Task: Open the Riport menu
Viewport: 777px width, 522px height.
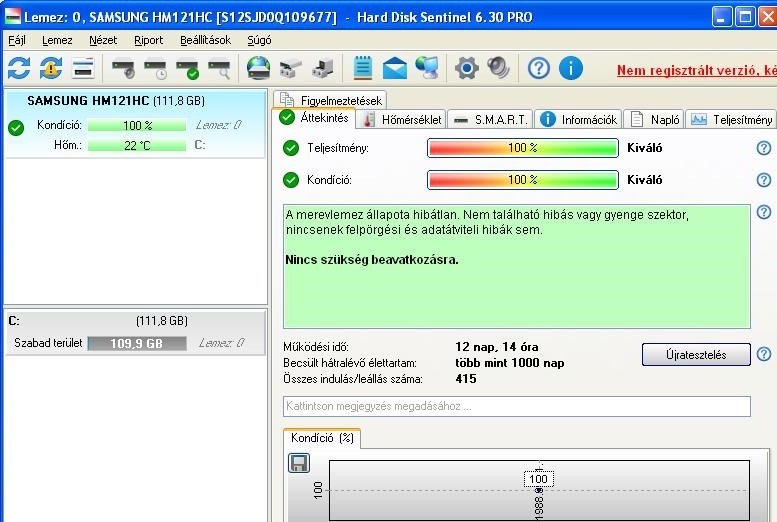Action: 149,40
